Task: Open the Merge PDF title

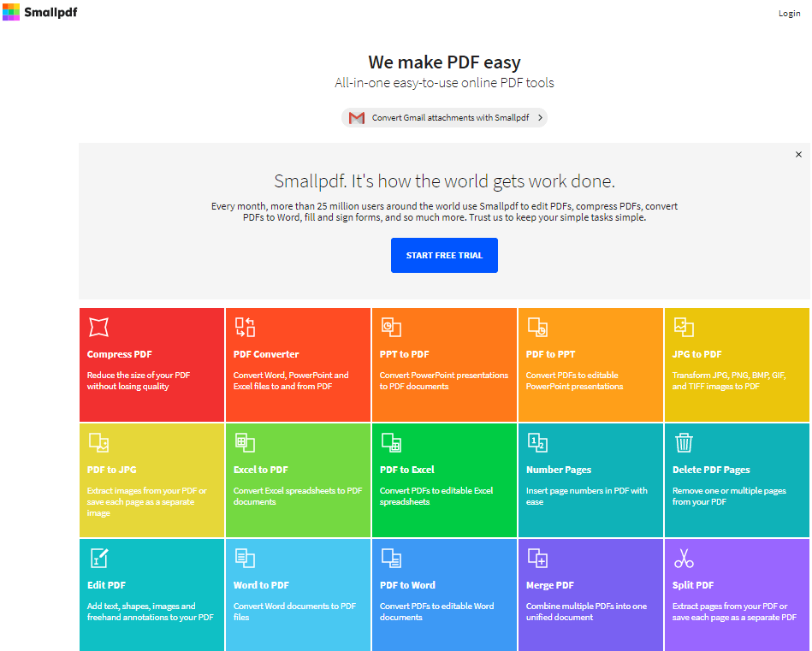Action: point(550,585)
